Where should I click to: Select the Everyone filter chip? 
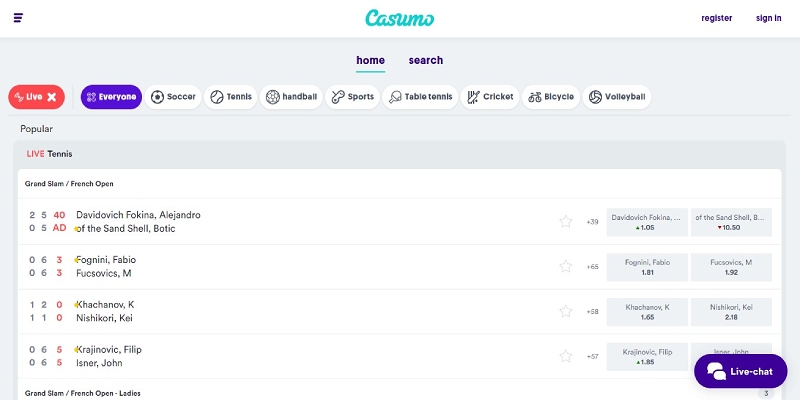(x=111, y=97)
